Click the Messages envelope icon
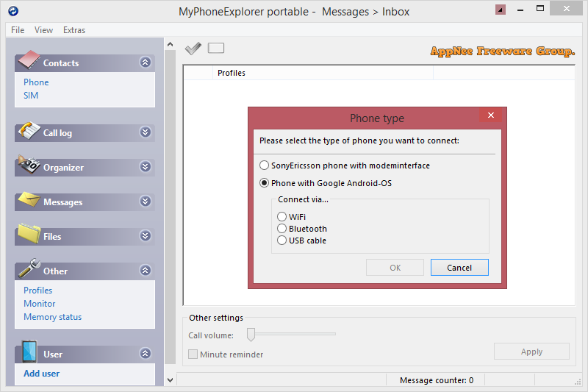Viewport: 588px width, 392px height. point(29,199)
